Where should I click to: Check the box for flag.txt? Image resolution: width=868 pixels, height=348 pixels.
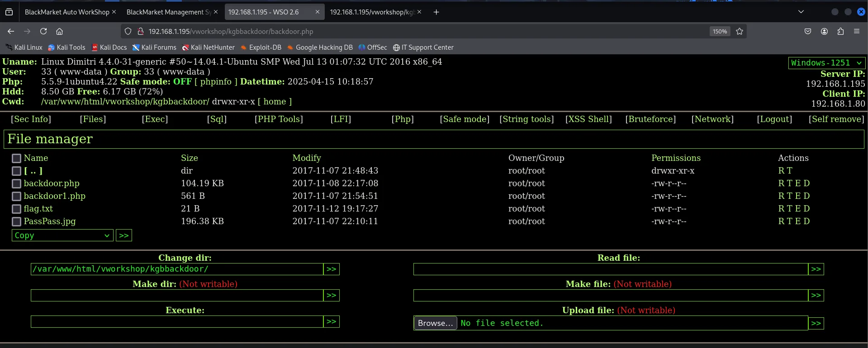tap(17, 209)
